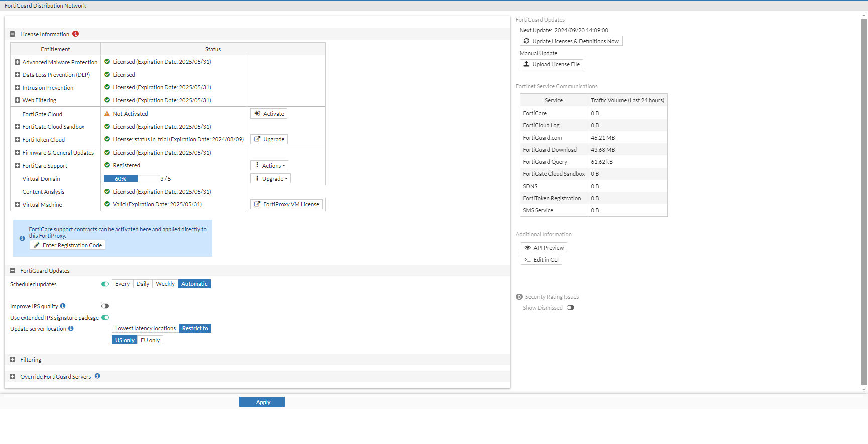The image size is (868, 444).
Task: Choose the Weekly update schedule
Action: (165, 284)
